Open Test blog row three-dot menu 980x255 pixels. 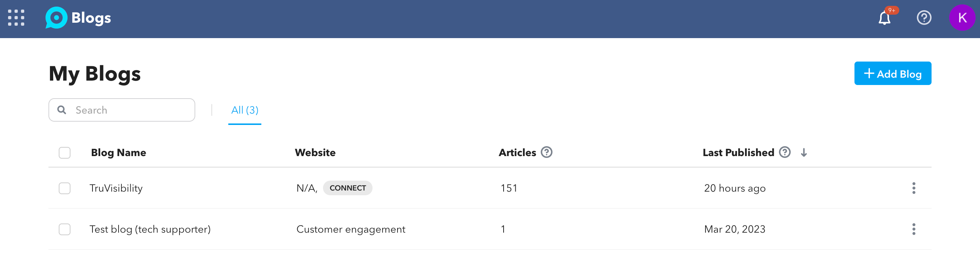pyautogui.click(x=914, y=230)
